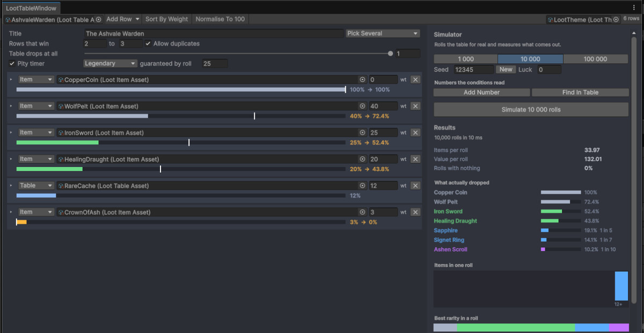The width and height of the screenshot is (644, 333).
Task: Open object picker for IronSword asset
Action: [x=362, y=132]
